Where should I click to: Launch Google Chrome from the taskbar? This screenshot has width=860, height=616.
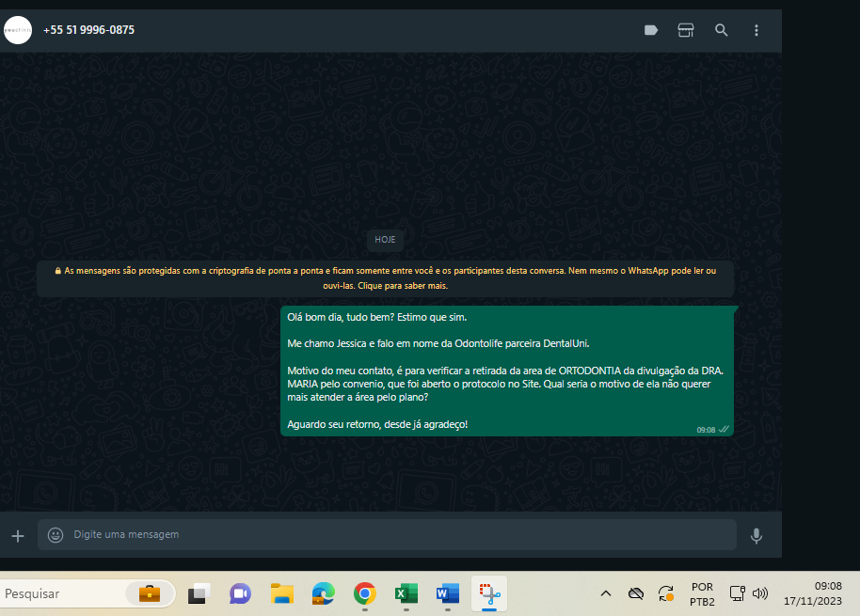(x=365, y=593)
